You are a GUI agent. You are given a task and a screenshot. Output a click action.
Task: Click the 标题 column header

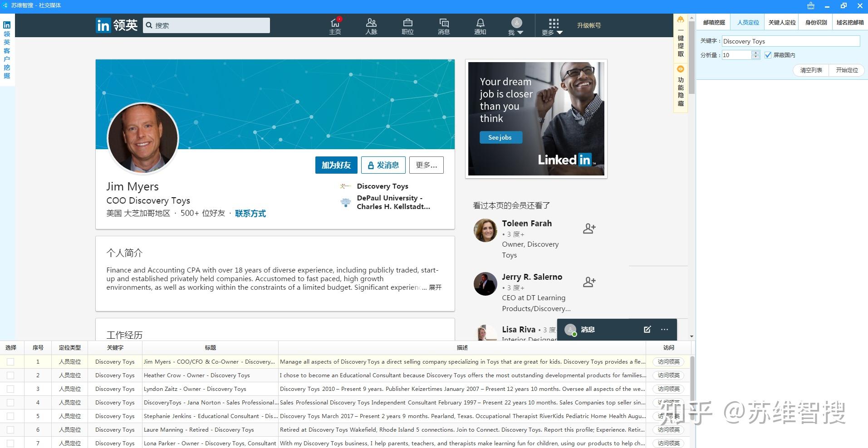210,348
